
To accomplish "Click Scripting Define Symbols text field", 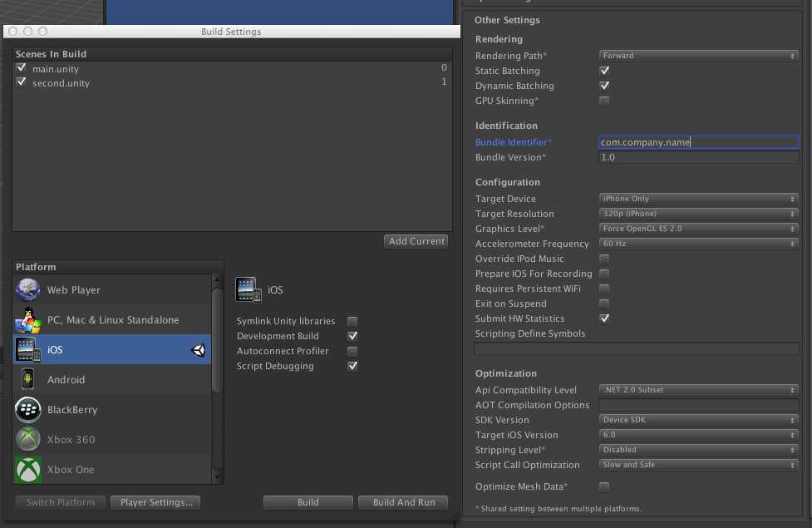I will click(x=637, y=348).
